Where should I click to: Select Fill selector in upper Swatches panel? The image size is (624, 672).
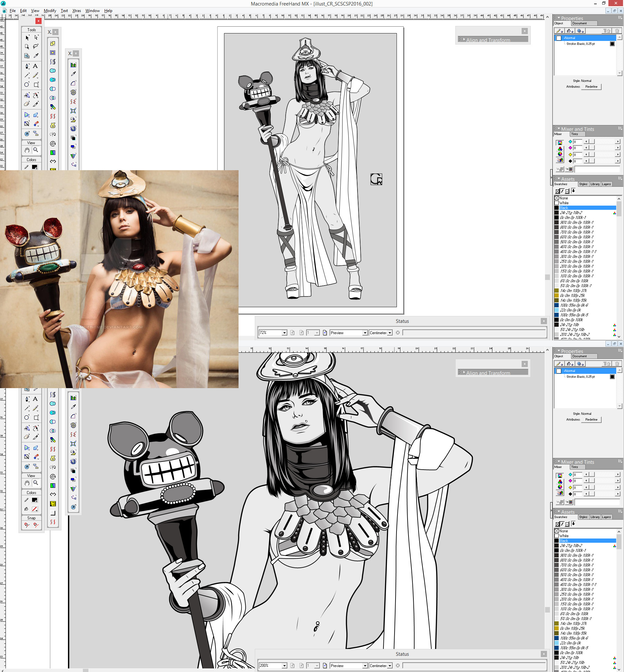point(557,191)
